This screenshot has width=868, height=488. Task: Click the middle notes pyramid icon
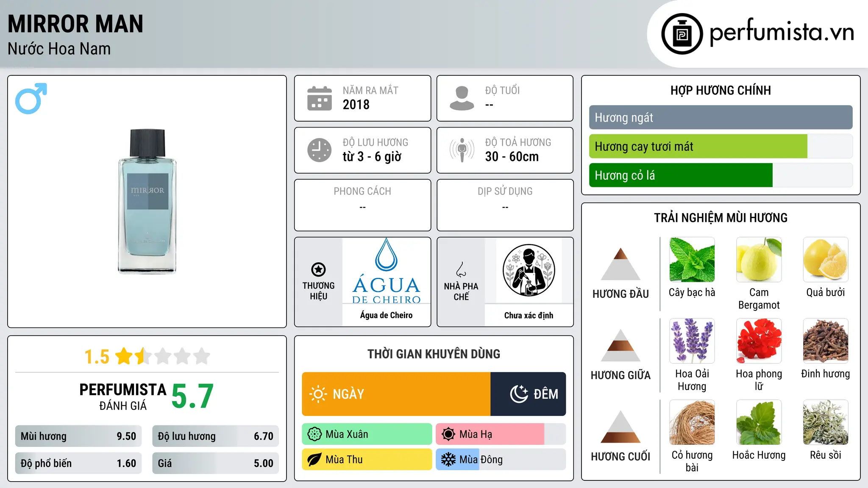point(621,345)
